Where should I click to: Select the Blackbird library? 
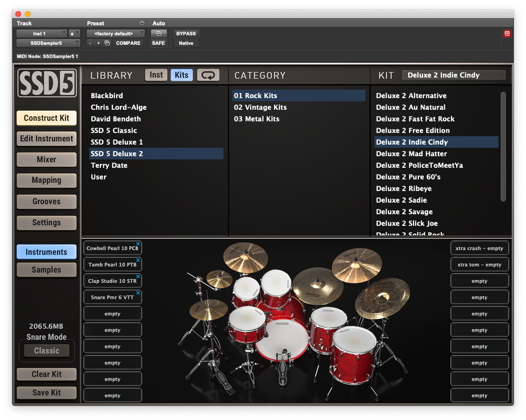pos(156,96)
